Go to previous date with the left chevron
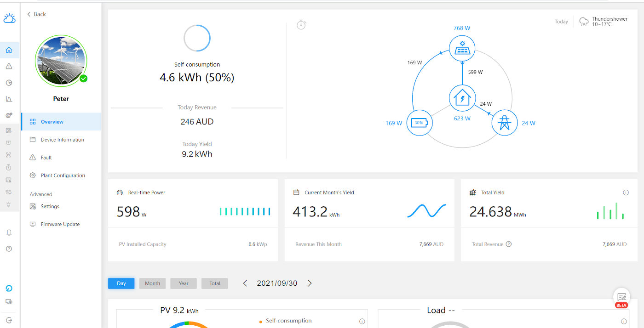The height and width of the screenshot is (328, 644). [245, 283]
